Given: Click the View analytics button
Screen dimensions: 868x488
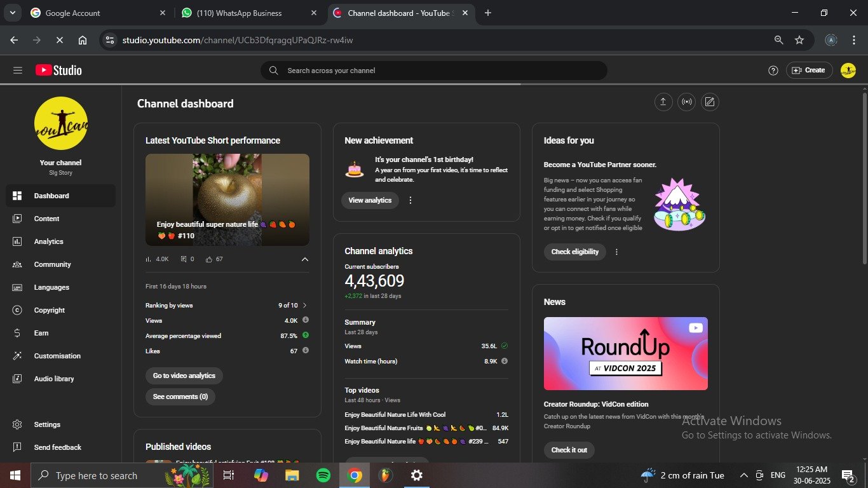Looking at the screenshot, I should click(x=370, y=200).
